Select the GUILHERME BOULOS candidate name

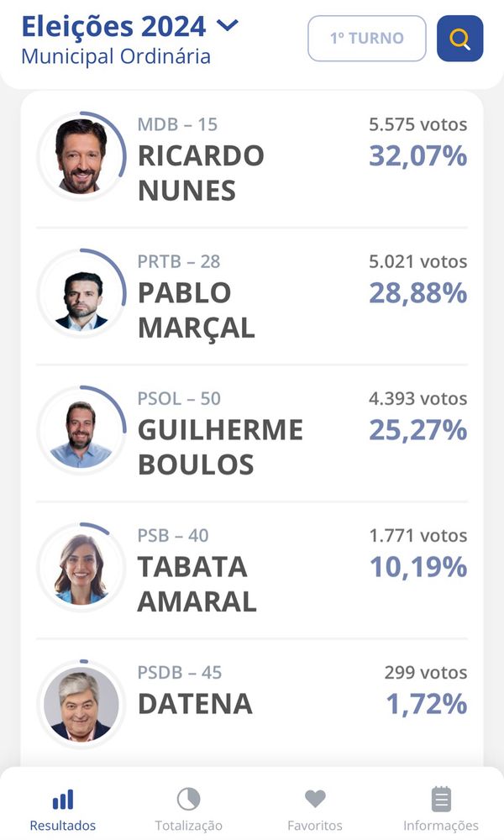coord(220,448)
